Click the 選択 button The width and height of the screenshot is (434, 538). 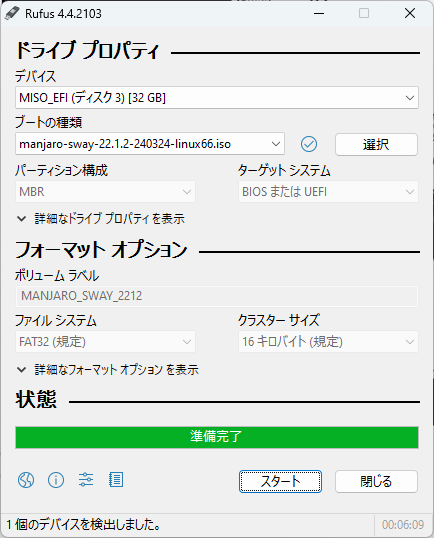tap(376, 144)
